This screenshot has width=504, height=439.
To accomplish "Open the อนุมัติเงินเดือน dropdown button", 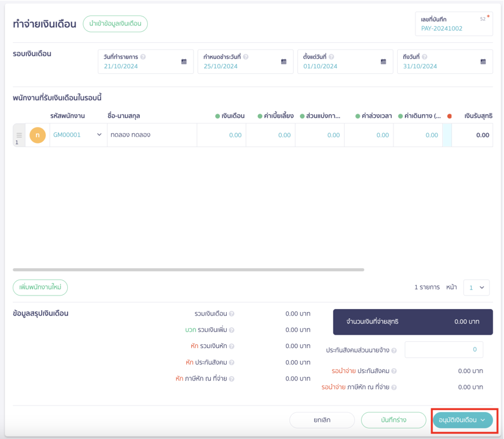I will [462, 420].
